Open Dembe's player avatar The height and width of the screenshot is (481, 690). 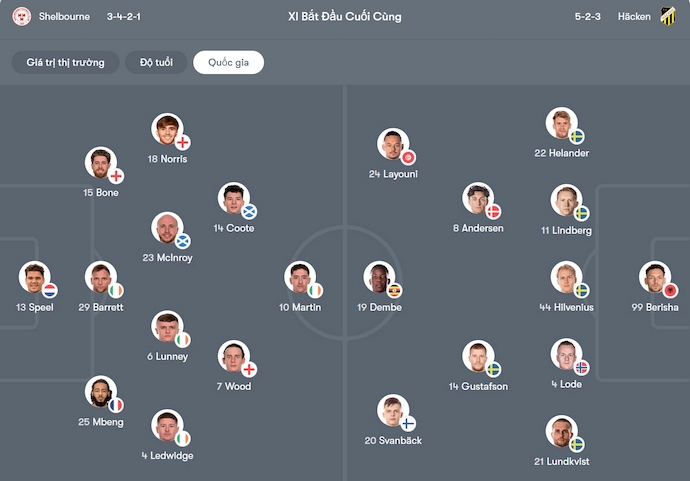click(379, 278)
